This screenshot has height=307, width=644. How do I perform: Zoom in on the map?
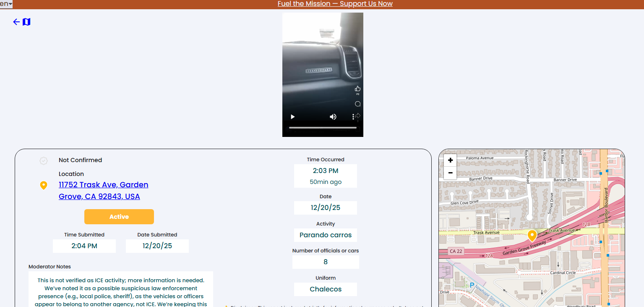coord(450,160)
